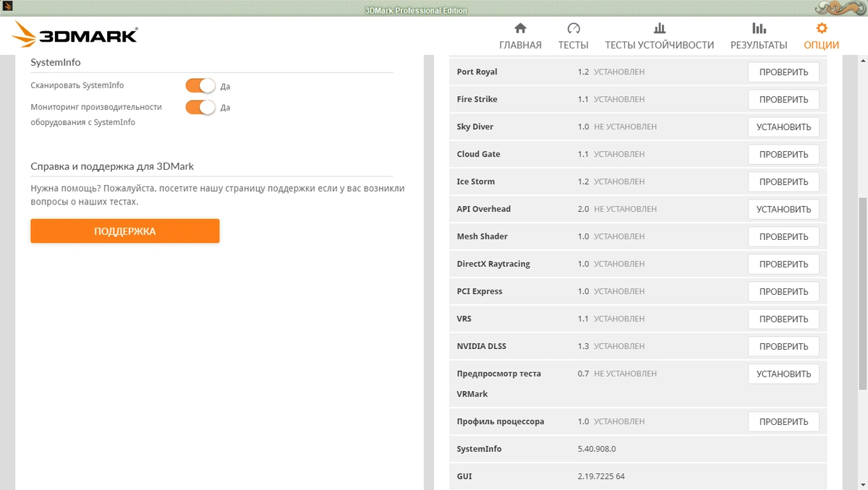Click the results chart icon above РЕЗУЛЬТАТЫ
This screenshot has height=490, width=868.
759,28
